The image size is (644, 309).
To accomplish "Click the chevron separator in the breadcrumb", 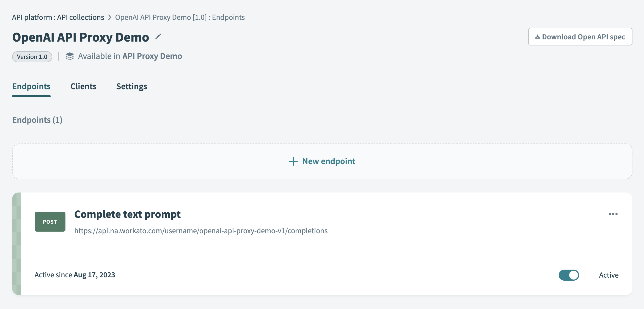I will (109, 17).
